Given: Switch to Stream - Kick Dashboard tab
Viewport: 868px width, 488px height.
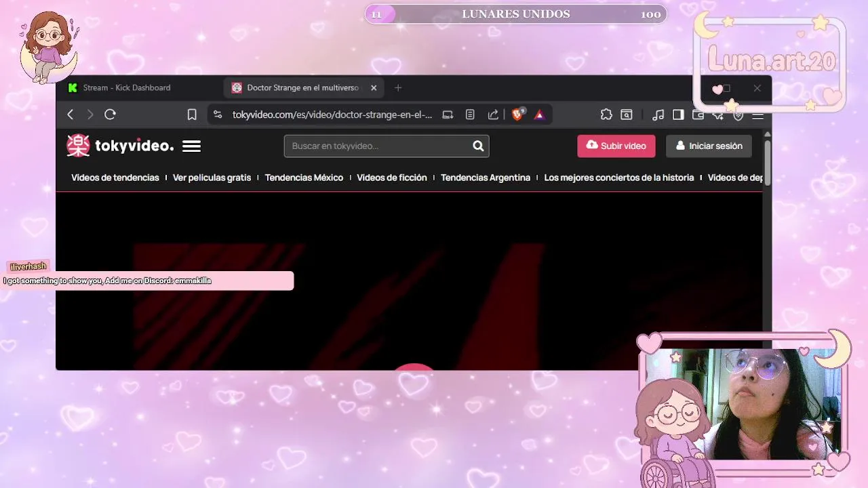Looking at the screenshot, I should (x=126, y=87).
